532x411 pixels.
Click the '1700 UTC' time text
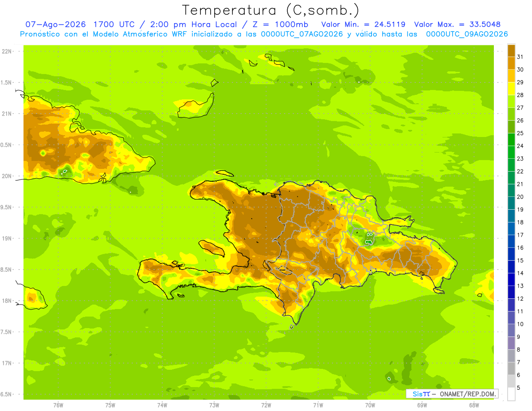pyautogui.click(x=114, y=24)
